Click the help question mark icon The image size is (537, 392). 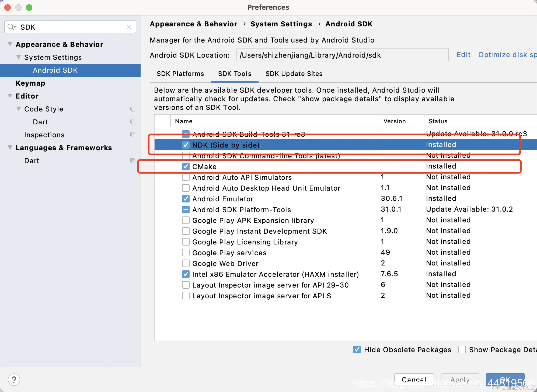[x=14, y=380]
